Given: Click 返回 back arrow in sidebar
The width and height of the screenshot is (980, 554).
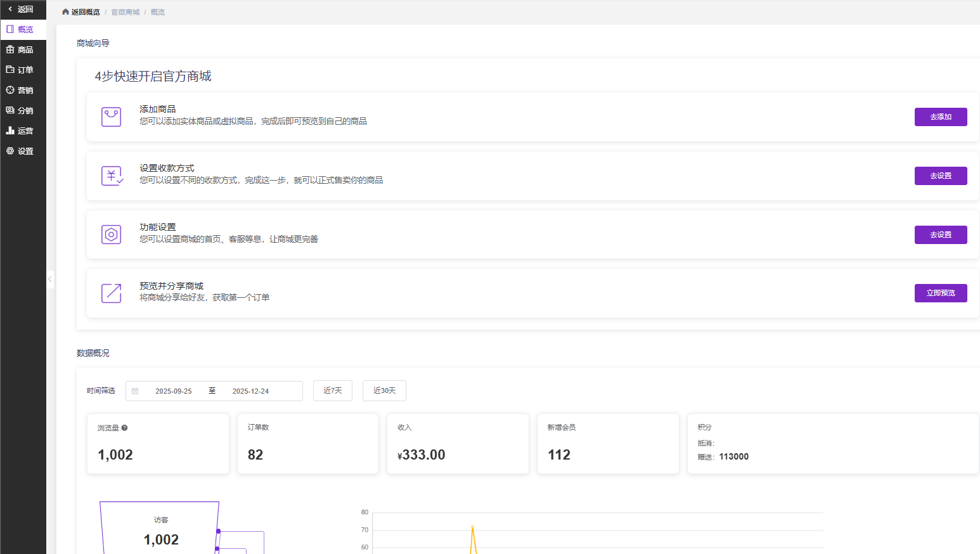Looking at the screenshot, I should point(11,10).
